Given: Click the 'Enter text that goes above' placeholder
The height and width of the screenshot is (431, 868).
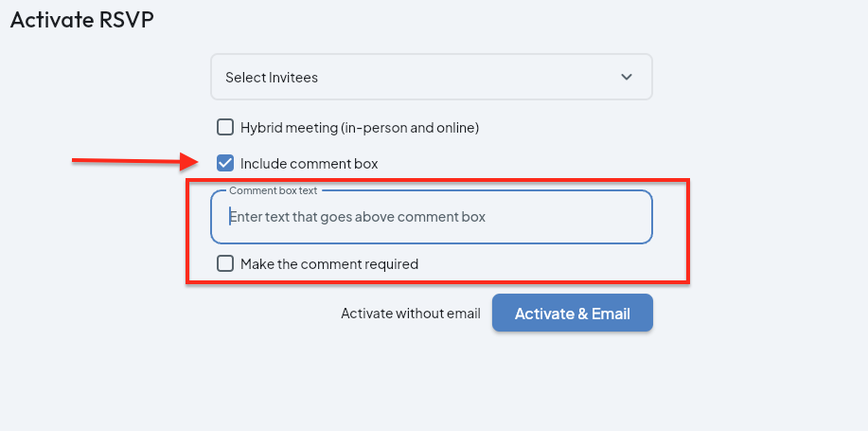Looking at the screenshot, I should (358, 217).
